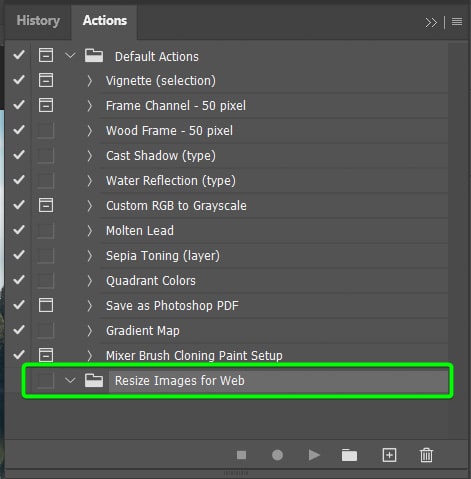Image resolution: width=471 pixels, height=479 pixels.
Task: Enable dialog toggle for Wood Frame action
Action: [46, 130]
